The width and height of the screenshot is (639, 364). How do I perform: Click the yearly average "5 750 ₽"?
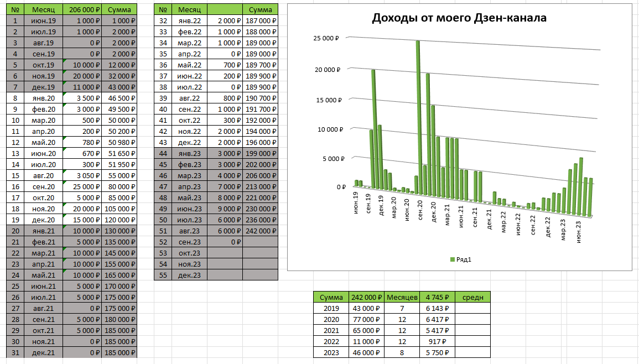pos(437,352)
